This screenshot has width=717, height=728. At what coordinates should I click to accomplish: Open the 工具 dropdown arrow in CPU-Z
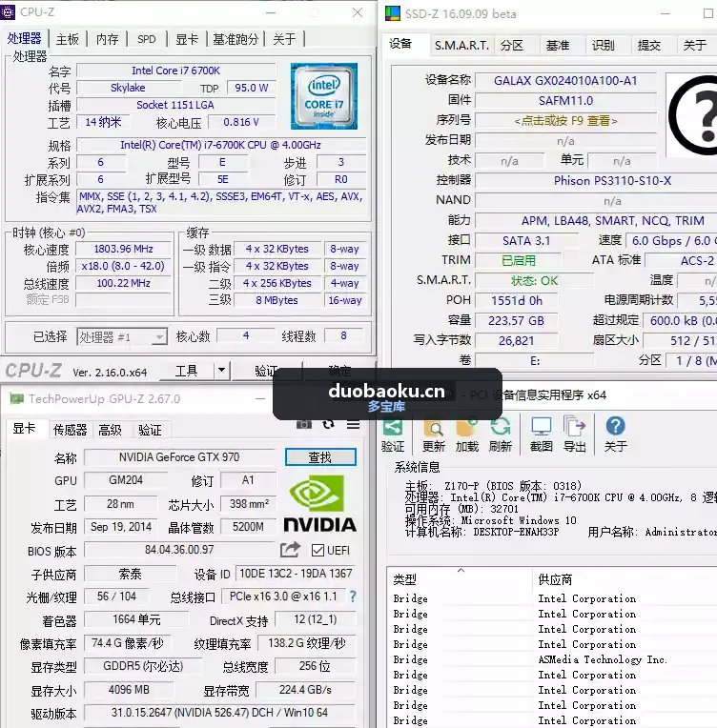click(x=221, y=371)
